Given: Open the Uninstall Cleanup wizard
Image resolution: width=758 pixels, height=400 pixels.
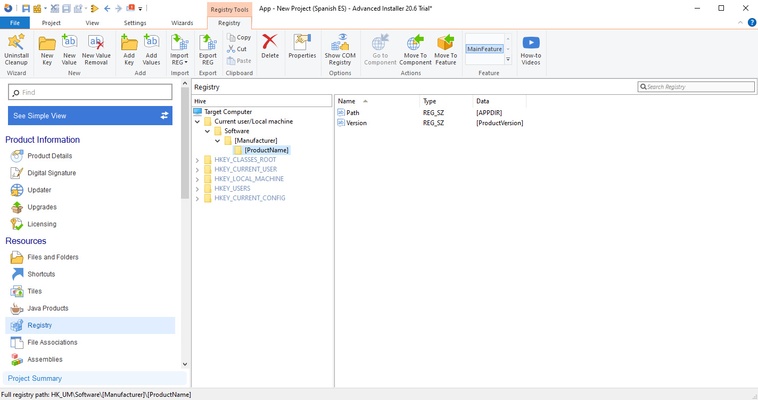Looking at the screenshot, I should click(x=16, y=49).
